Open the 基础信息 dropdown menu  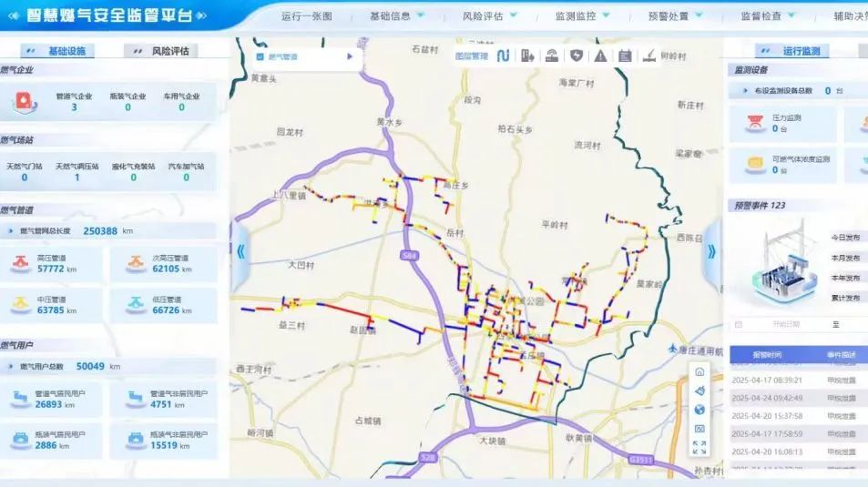tap(396, 16)
